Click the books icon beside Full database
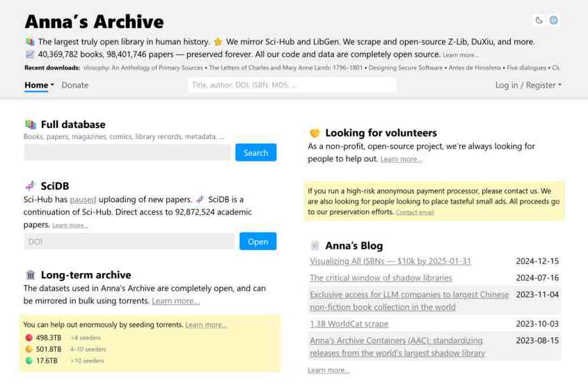Screen dimensions: 588x387 (30, 125)
